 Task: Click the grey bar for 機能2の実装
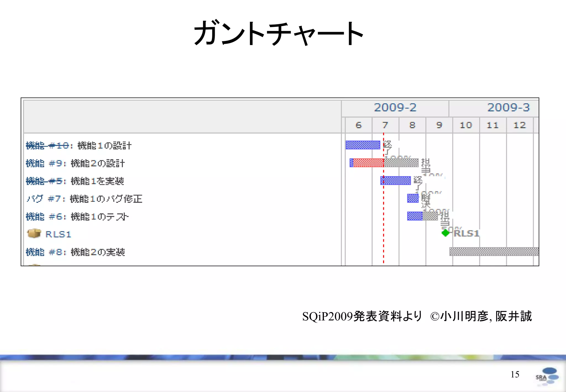pos(494,252)
